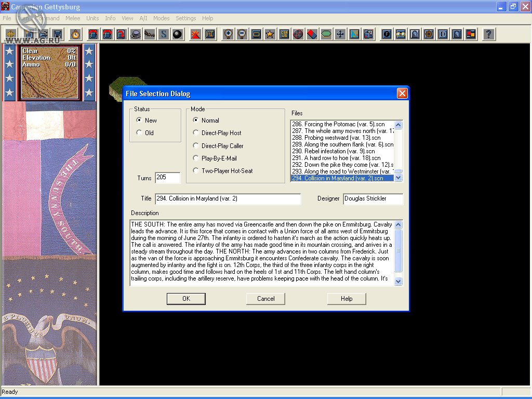532x399 pixels.
Task: Select the Zoom Out magnifier icon
Action: coord(241,34)
